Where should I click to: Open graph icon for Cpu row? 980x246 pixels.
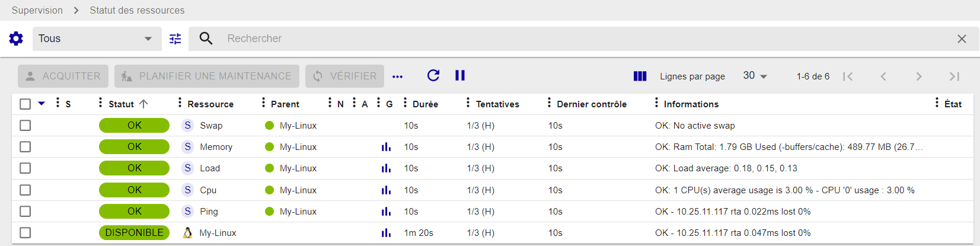[386, 190]
